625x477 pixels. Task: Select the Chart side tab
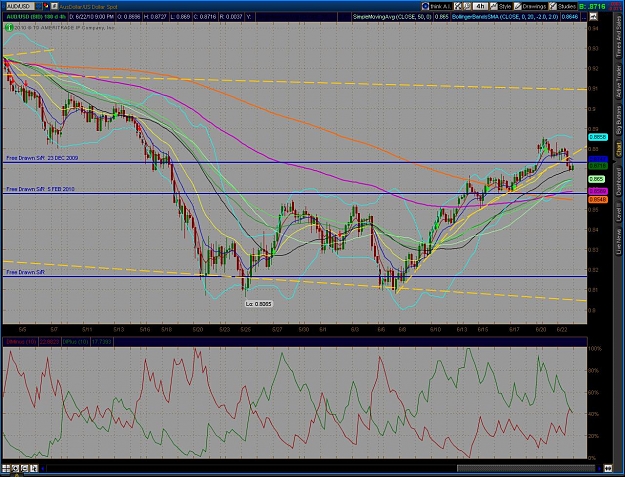[619, 149]
